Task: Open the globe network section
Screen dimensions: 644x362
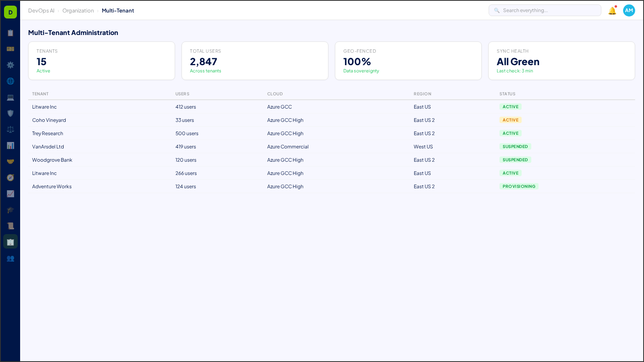Action: tap(10, 81)
